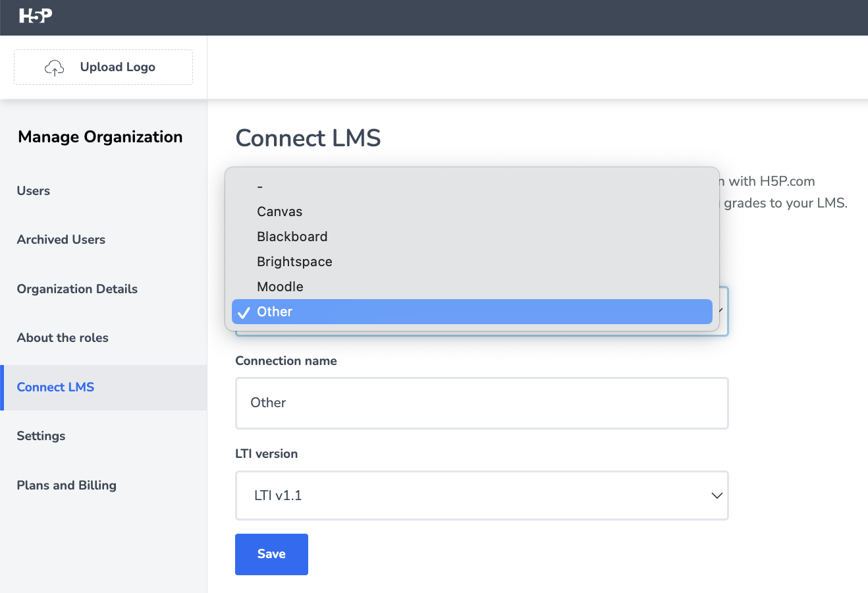Click the LTI version chevron arrow
The image size is (868, 593).
coord(717,495)
